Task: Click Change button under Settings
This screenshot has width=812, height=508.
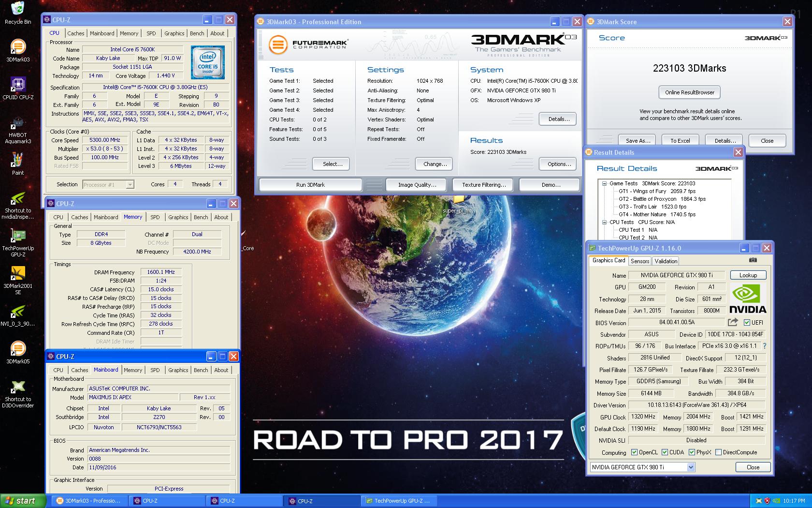Action: click(x=435, y=164)
